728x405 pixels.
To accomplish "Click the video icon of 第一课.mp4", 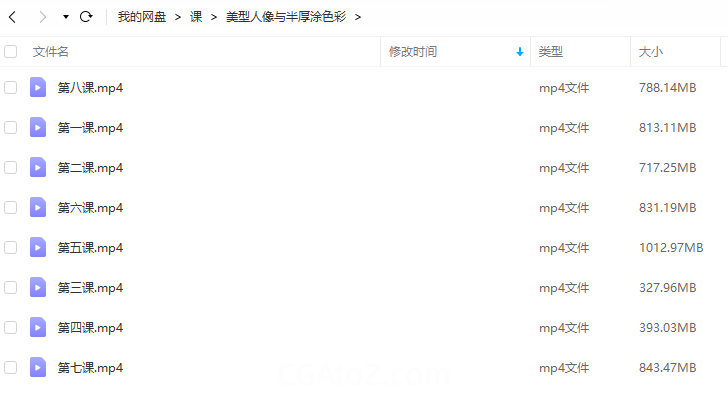I will [38, 128].
